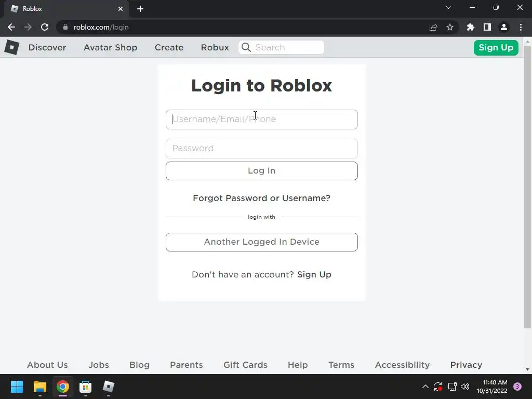The image size is (532, 399).
Task: Open the Jobs footer link
Action: [x=99, y=365]
